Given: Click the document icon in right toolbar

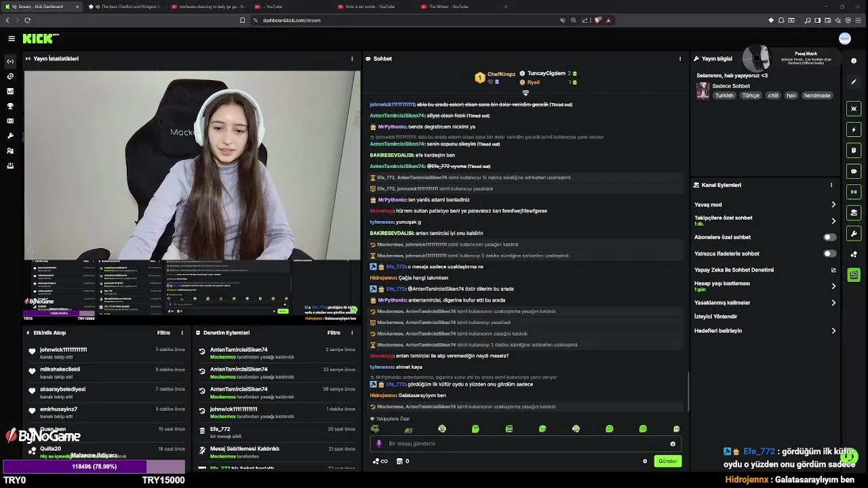Looking at the screenshot, I should 854,150.
